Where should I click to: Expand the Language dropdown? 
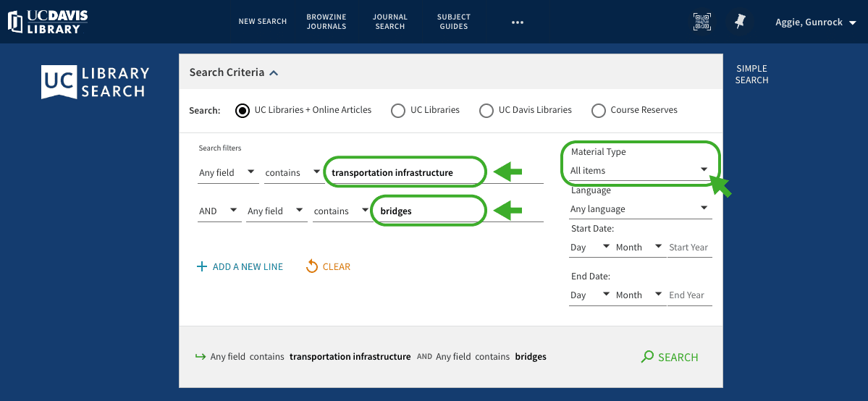[639, 209]
